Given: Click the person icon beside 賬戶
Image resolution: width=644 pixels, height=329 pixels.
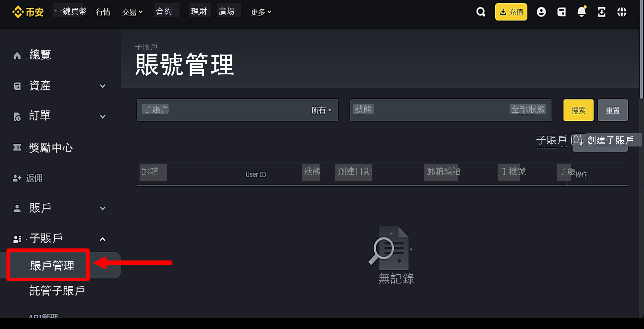Looking at the screenshot, I should coord(17,208).
